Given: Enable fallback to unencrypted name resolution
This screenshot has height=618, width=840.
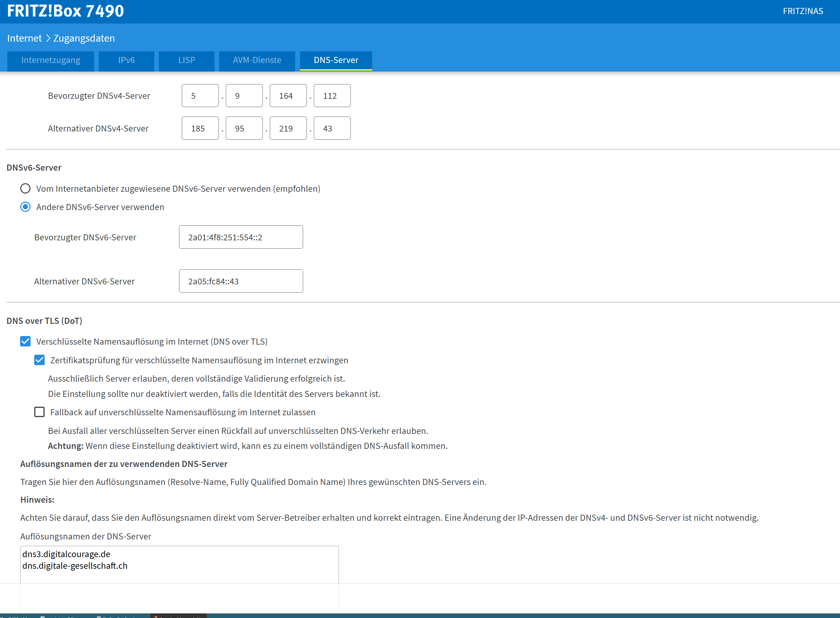Looking at the screenshot, I should 39,412.
